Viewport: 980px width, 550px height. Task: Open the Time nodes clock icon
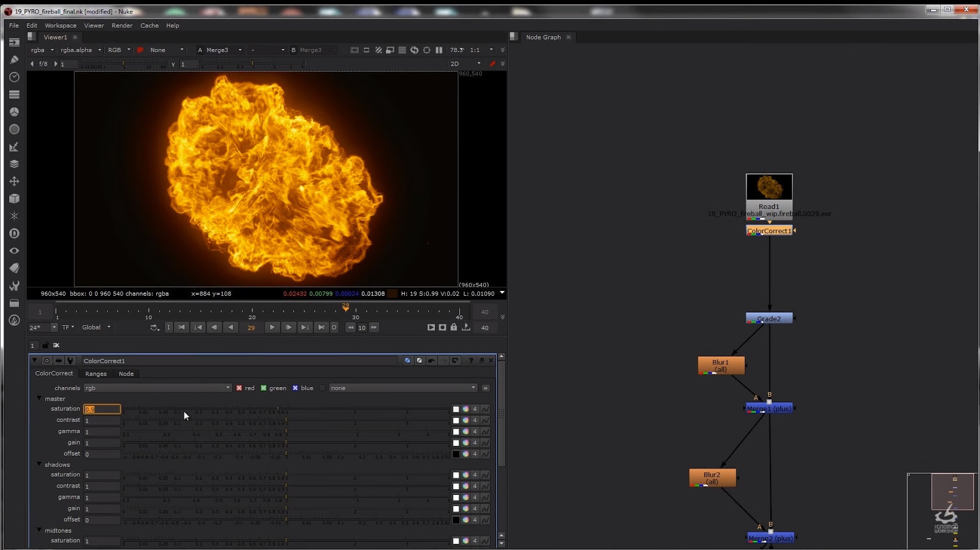[x=14, y=77]
